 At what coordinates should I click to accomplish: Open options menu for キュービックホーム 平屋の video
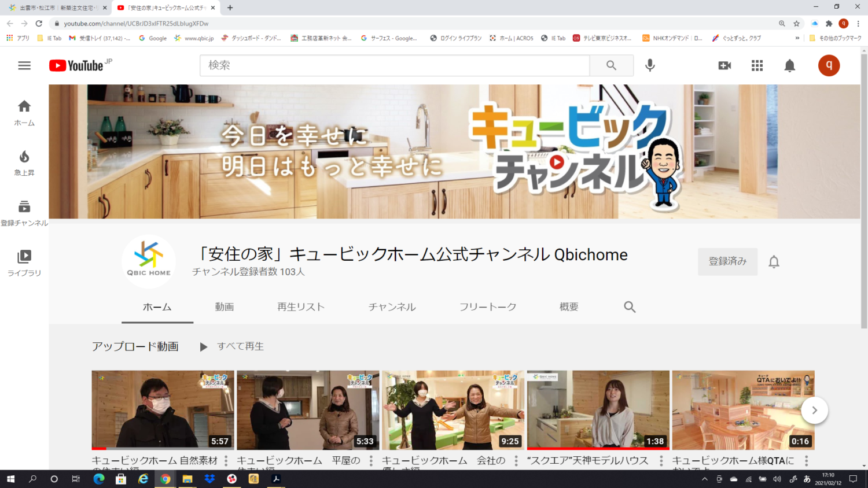[x=371, y=461]
